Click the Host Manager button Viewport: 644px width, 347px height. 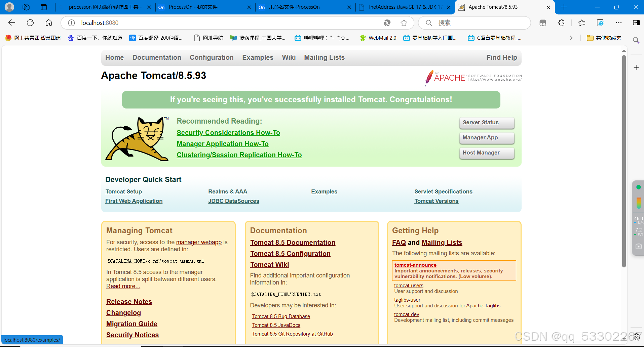click(x=487, y=153)
